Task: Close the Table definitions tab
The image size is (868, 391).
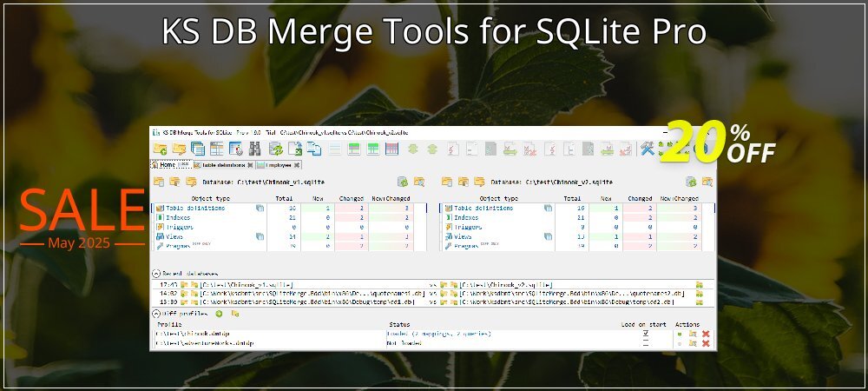Action: [x=250, y=165]
